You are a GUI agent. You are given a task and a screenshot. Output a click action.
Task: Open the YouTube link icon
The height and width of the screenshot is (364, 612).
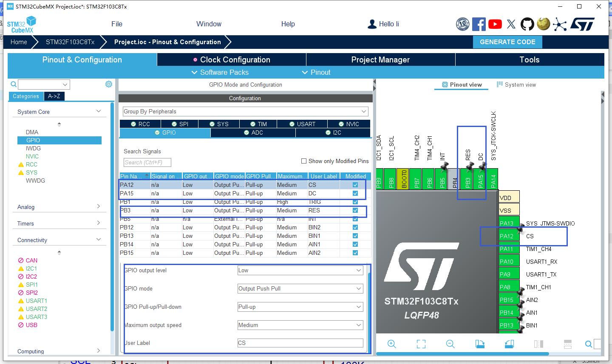click(495, 24)
